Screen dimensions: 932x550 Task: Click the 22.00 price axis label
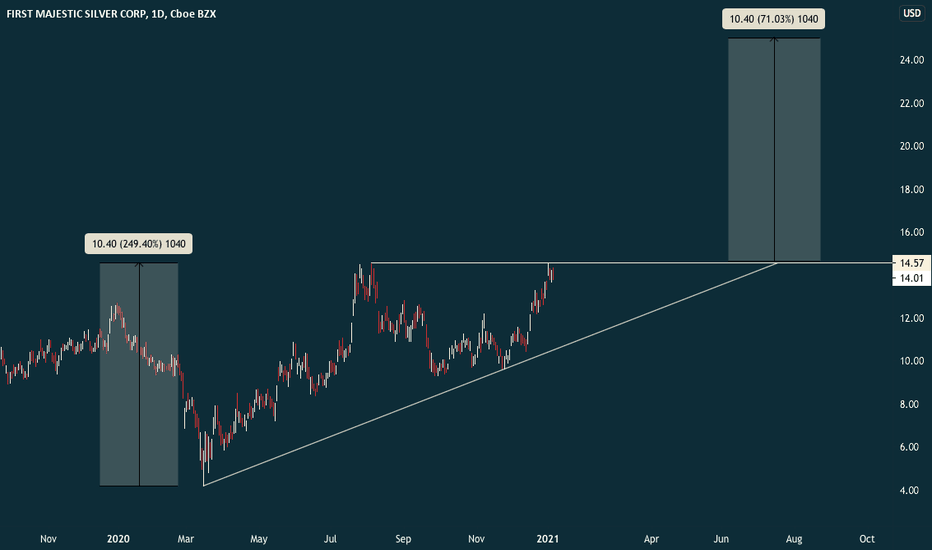[x=912, y=103]
